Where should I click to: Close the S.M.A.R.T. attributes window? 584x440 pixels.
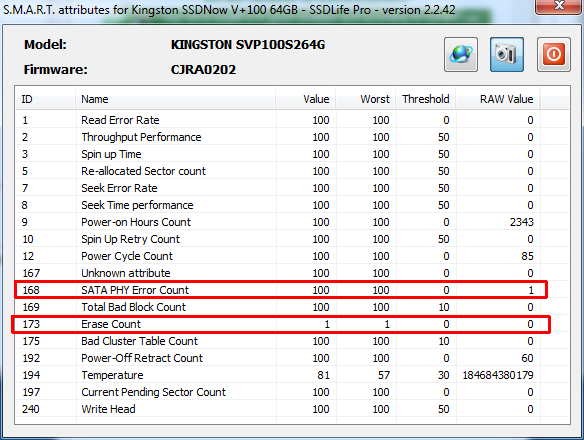[x=559, y=6]
